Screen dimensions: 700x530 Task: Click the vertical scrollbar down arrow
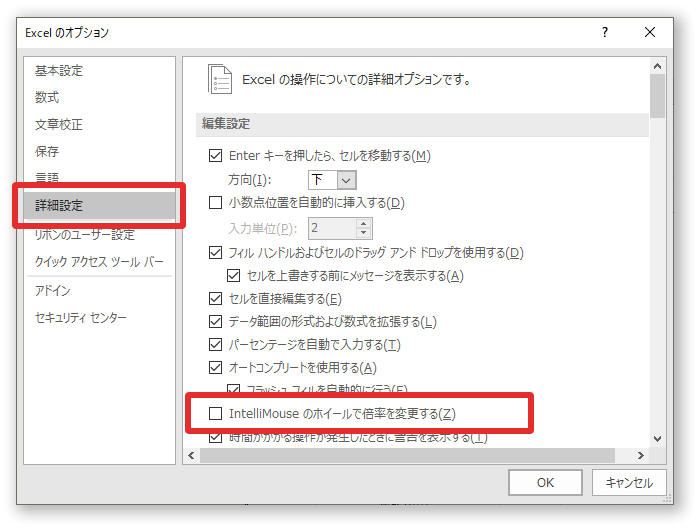pos(657,439)
